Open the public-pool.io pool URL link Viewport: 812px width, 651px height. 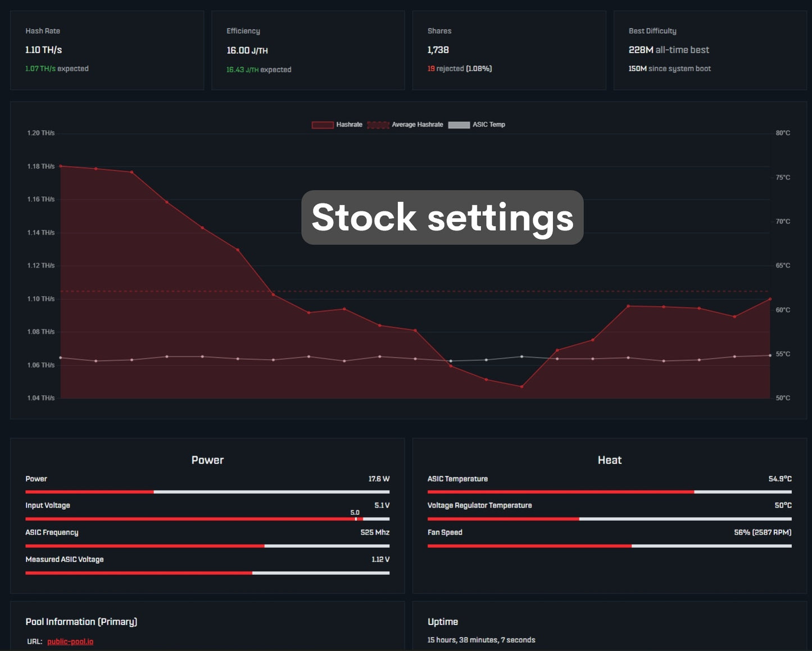point(70,641)
